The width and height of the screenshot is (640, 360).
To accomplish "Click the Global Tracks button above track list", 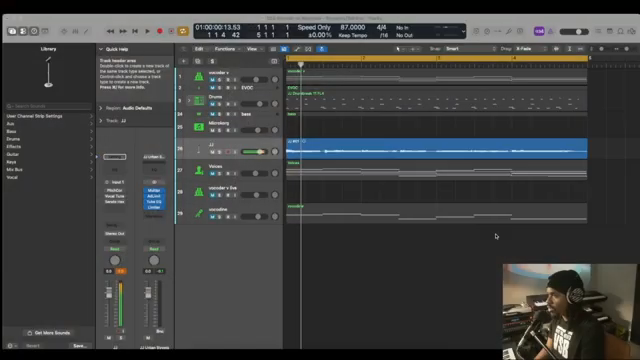I will click(x=274, y=61).
